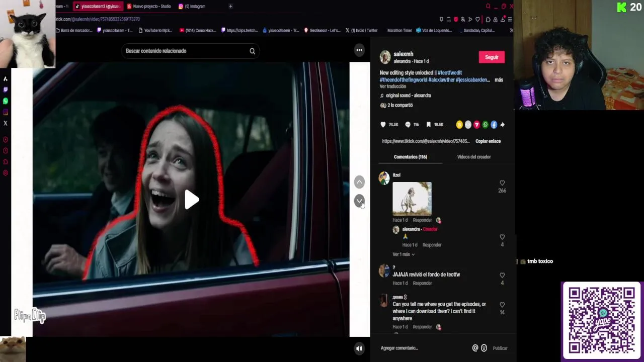
Task: Switch to Nuevo proyecto - Studio browser tab
Action: click(x=149, y=6)
